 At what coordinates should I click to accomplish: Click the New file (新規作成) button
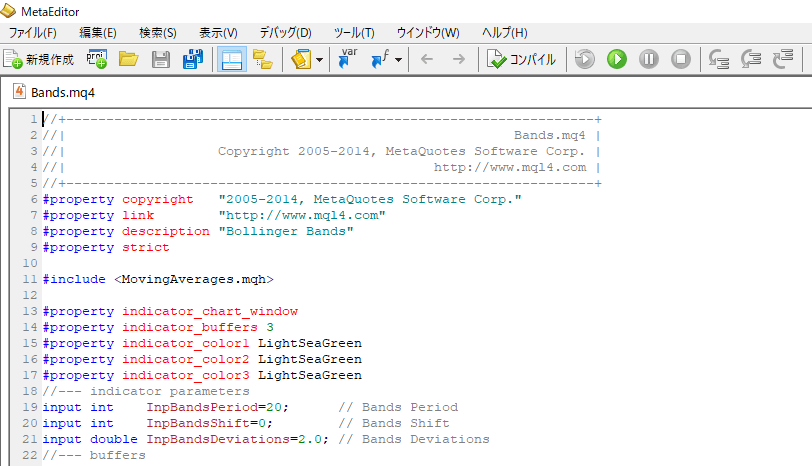[39, 60]
